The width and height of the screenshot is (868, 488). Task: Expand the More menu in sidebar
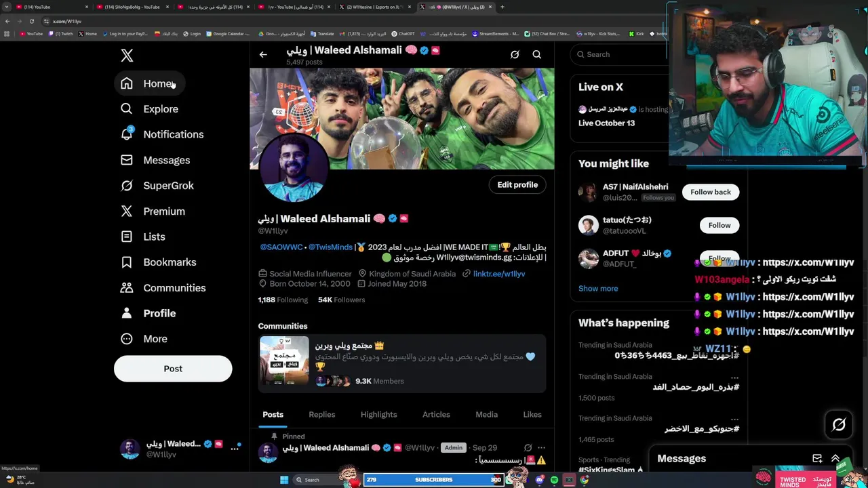(x=144, y=338)
